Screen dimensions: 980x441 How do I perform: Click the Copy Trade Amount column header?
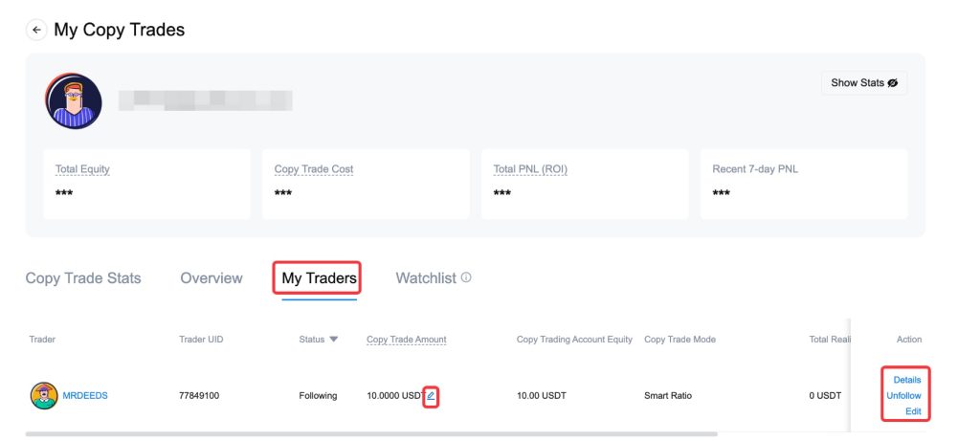[406, 340]
